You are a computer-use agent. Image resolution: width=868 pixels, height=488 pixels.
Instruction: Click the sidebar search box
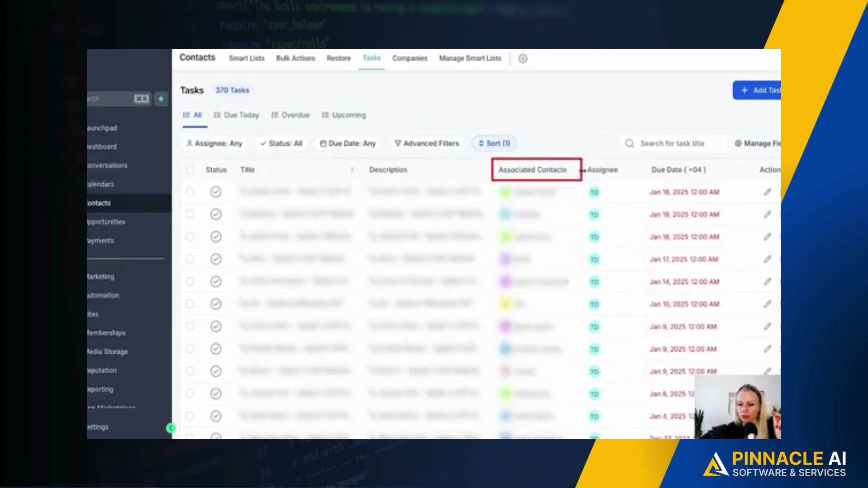(x=118, y=99)
